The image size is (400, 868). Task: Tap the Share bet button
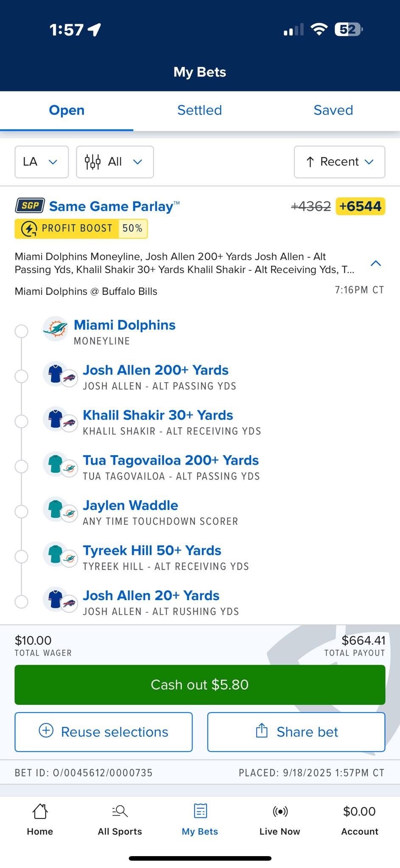(296, 732)
